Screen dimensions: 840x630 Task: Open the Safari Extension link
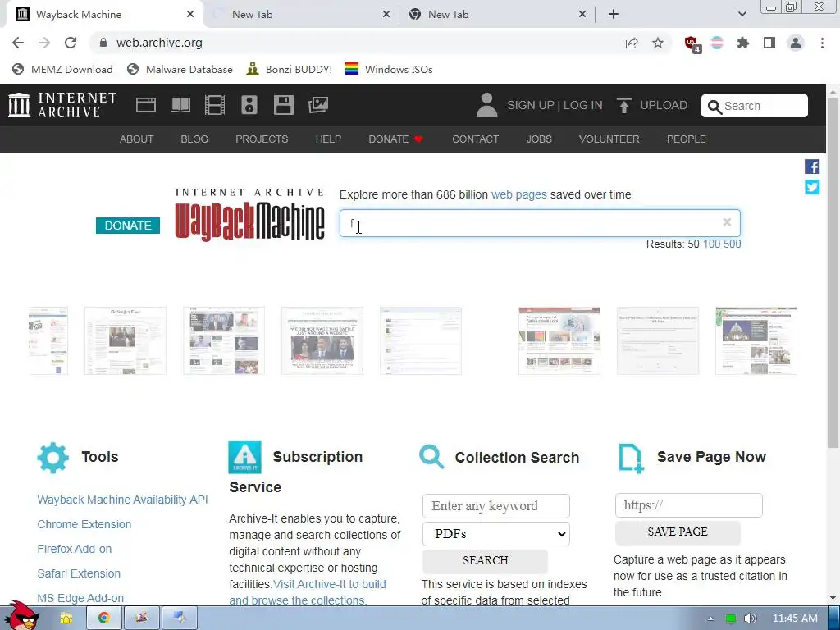click(79, 573)
